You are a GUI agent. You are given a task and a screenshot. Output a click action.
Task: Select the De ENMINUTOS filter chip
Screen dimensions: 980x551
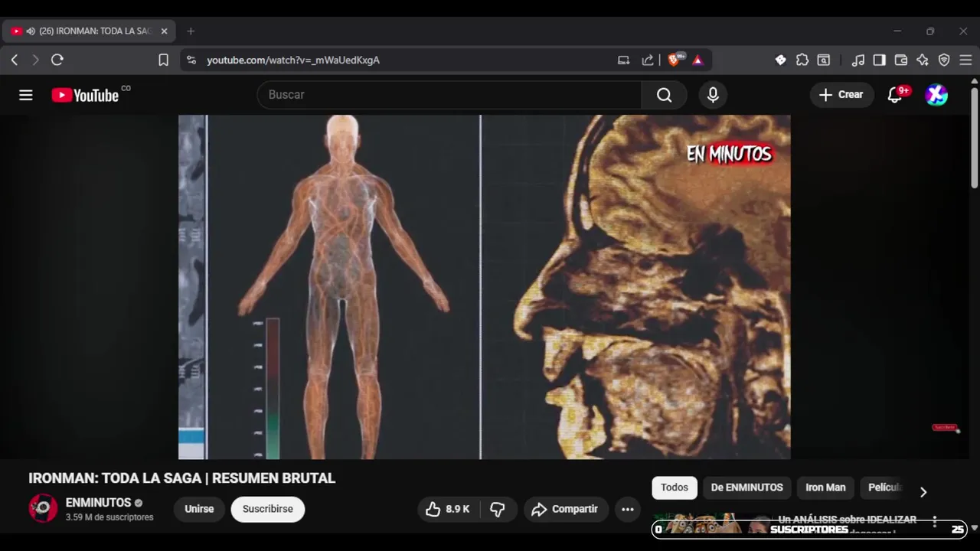click(746, 487)
